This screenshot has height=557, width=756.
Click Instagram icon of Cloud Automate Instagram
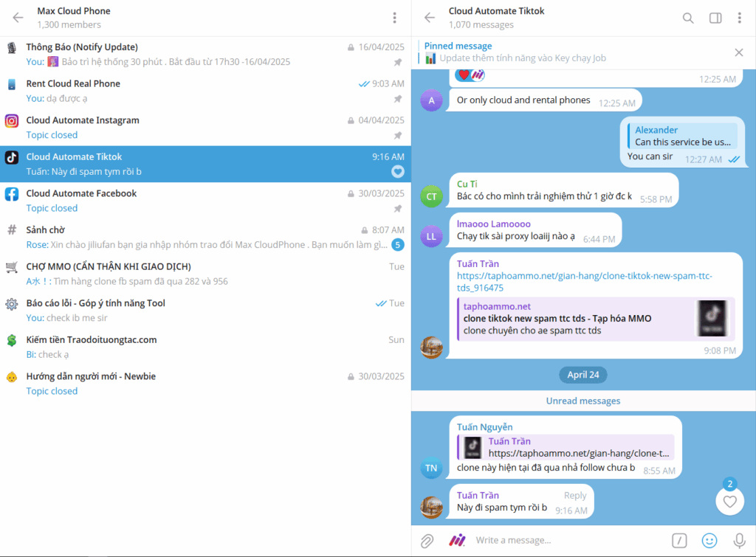[x=12, y=120]
